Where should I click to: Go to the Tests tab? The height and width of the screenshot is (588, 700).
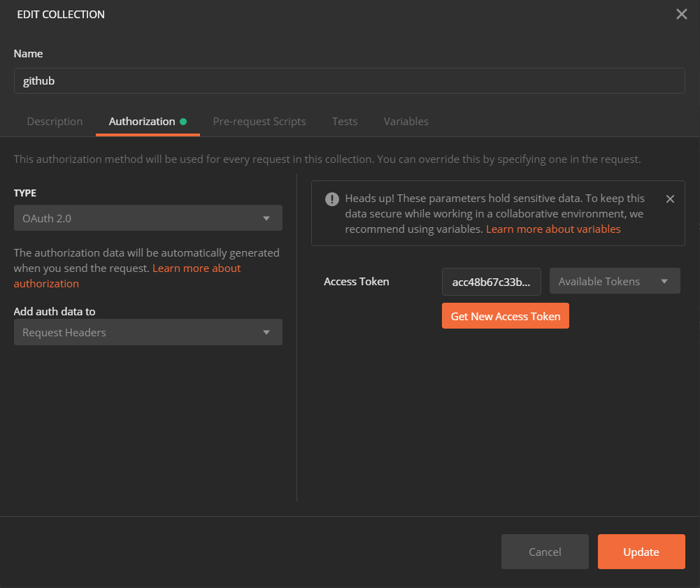tap(345, 122)
